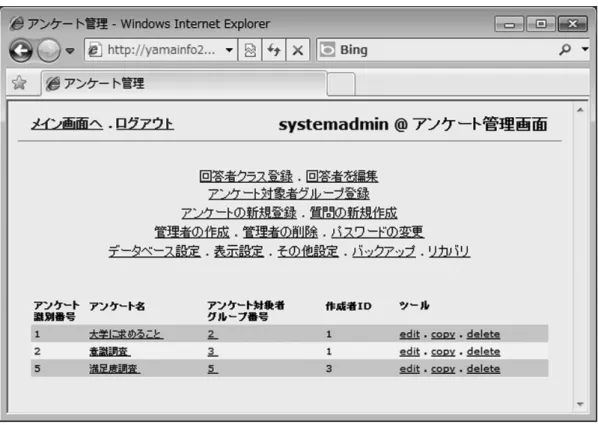
Task: Click the Favorites star icon
Action: coord(19,82)
